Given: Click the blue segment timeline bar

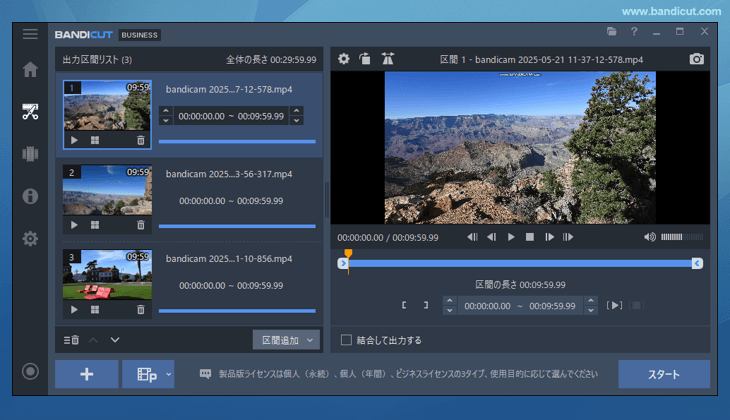Looking at the screenshot, I should [x=520, y=264].
